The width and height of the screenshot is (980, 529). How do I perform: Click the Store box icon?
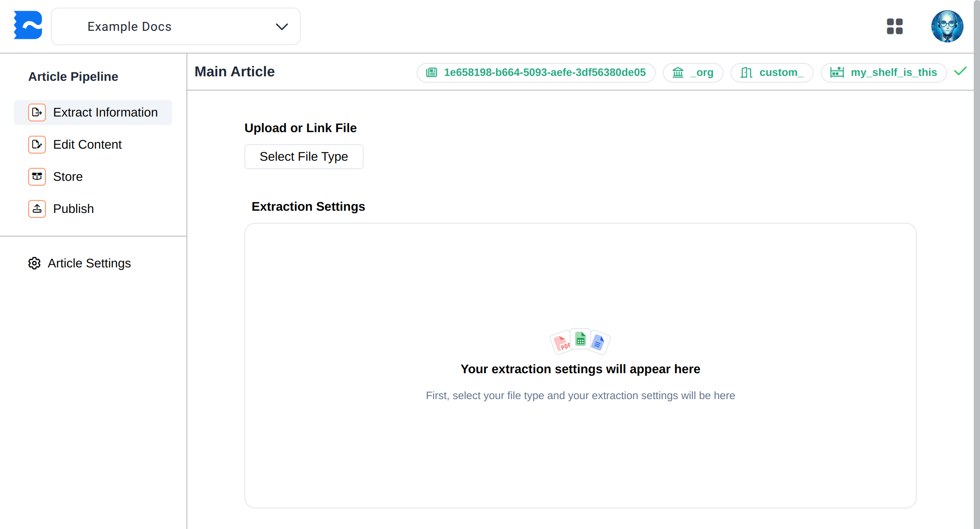click(x=37, y=177)
